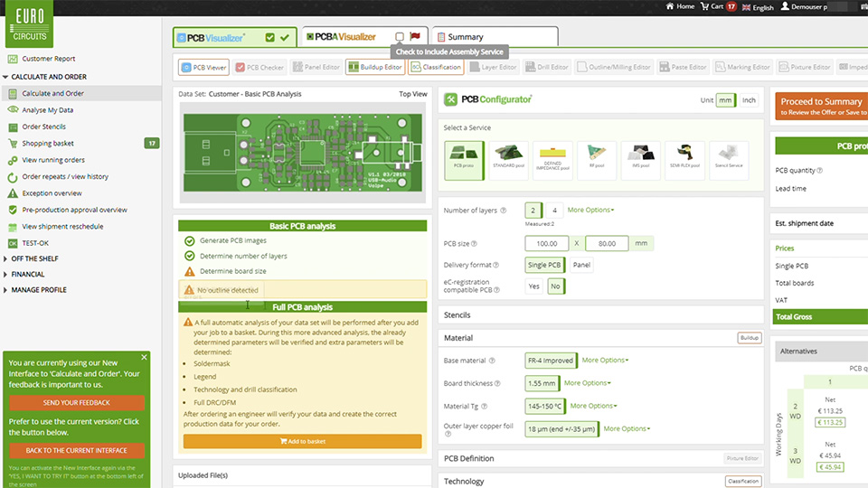Switch unit to Inch

[749, 100]
